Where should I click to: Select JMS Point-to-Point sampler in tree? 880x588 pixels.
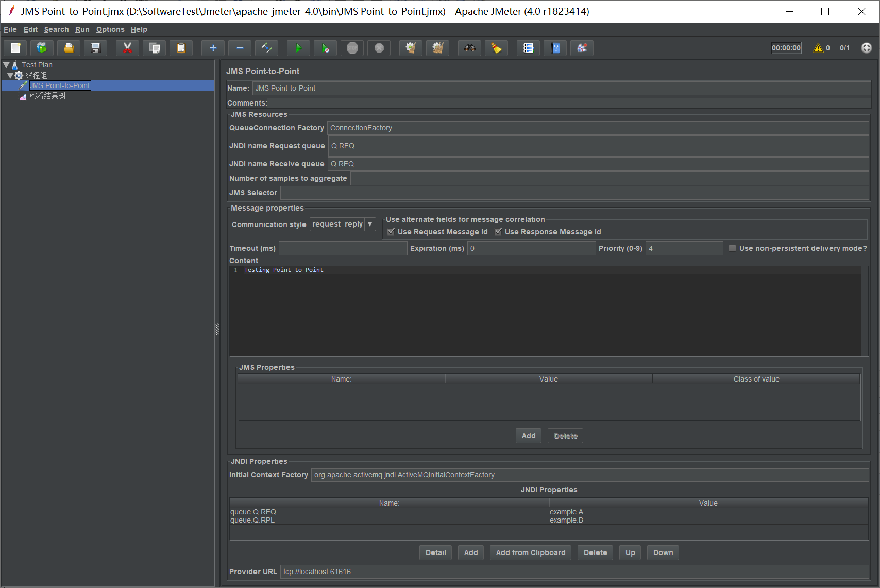pyautogui.click(x=60, y=85)
